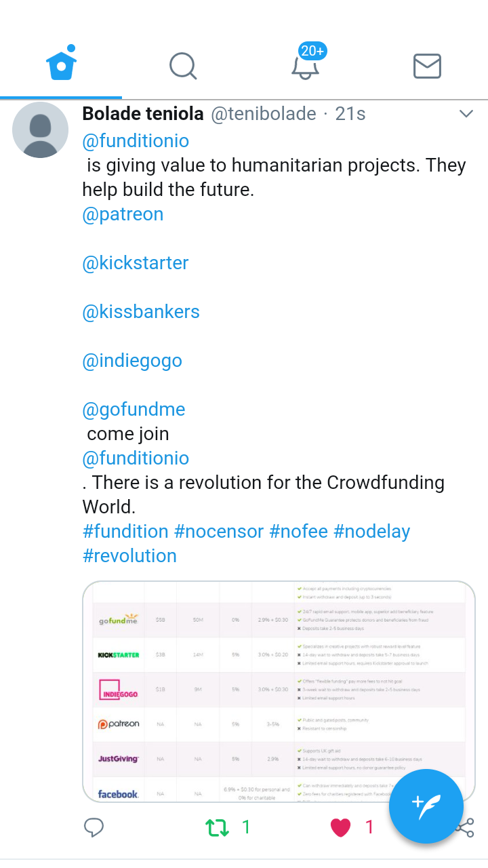Viewport: 488px width, 868px height.
Task: Unlike the tweet via heart icon
Action: click(x=340, y=827)
